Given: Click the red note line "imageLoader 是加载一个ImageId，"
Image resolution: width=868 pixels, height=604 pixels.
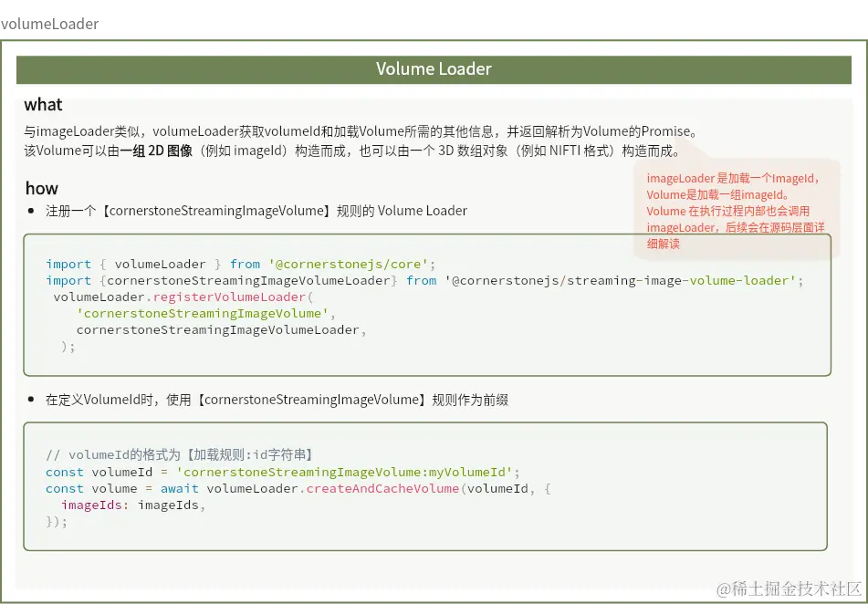Looking at the screenshot, I should (733, 178).
